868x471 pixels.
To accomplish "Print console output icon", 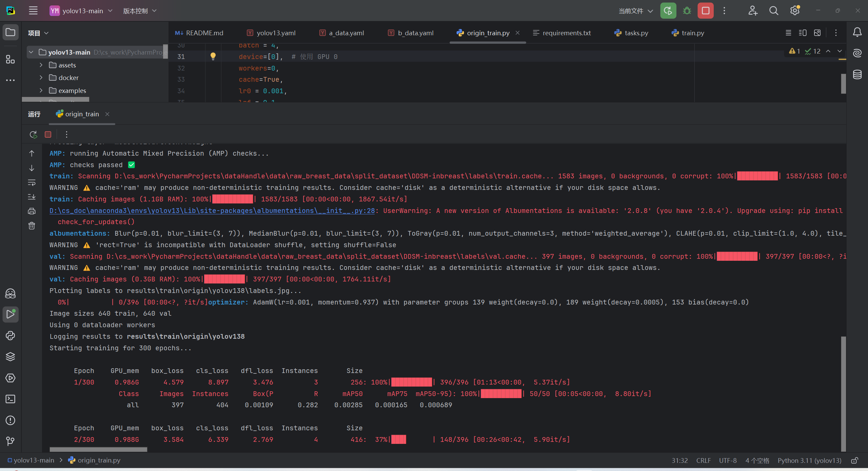I will [32, 211].
